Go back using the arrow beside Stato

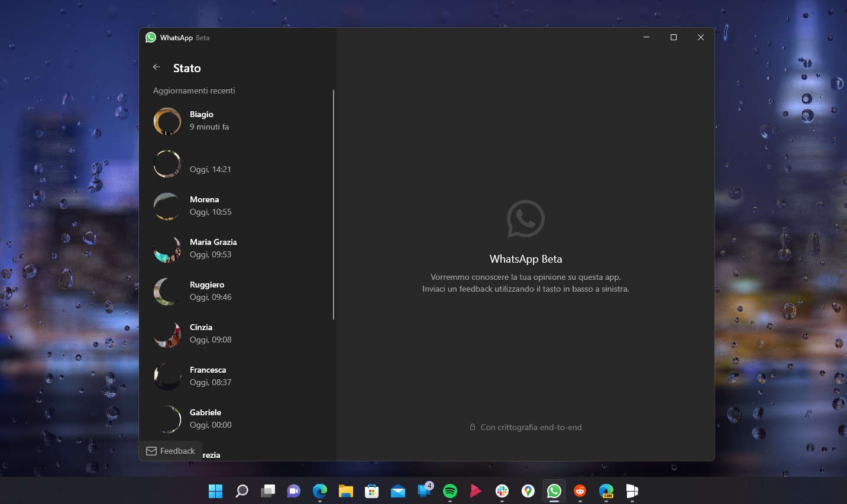(157, 67)
